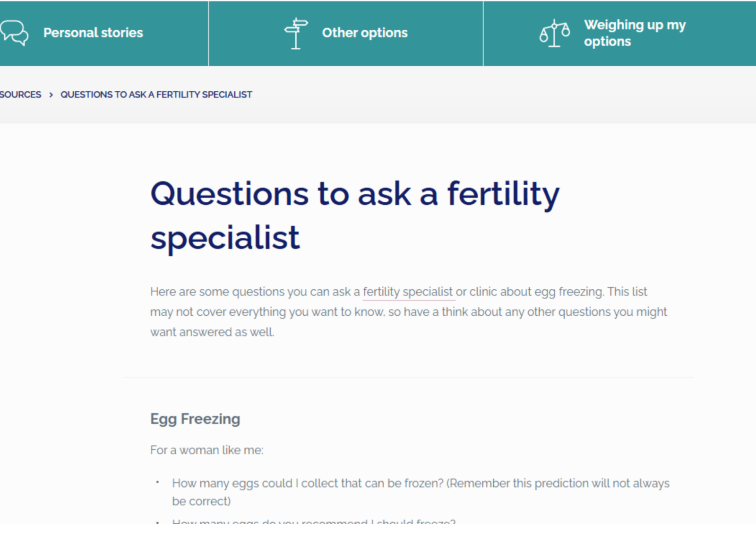
Task: Click the horizontal divider below the intro
Action: [408, 377]
